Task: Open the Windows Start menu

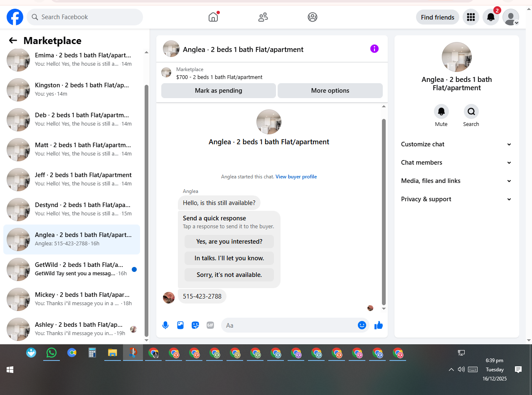Action: click(10, 369)
